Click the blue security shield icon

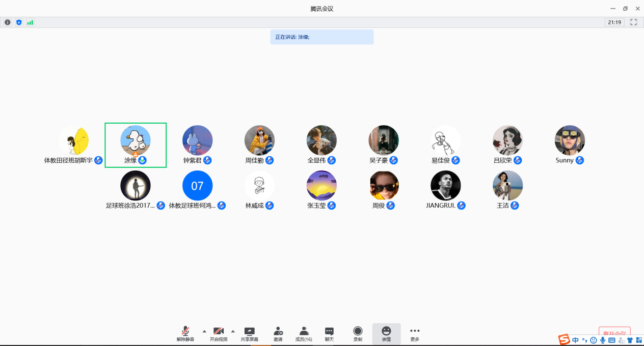19,22
